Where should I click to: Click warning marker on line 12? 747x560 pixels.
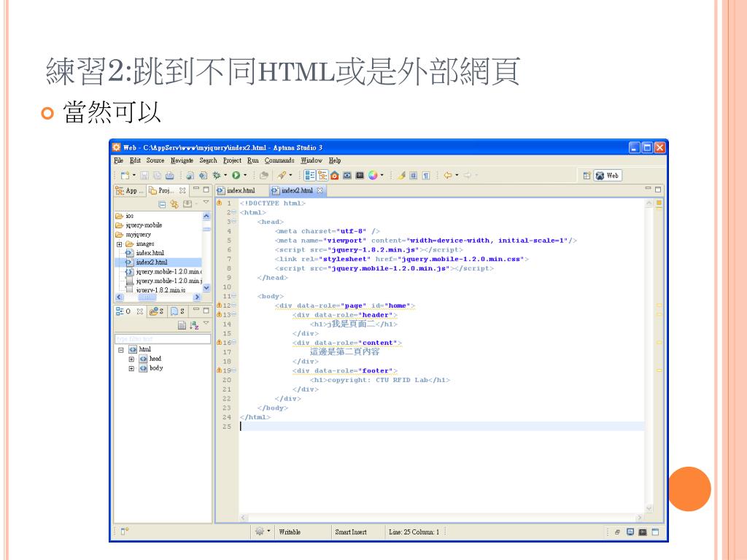tap(219, 306)
